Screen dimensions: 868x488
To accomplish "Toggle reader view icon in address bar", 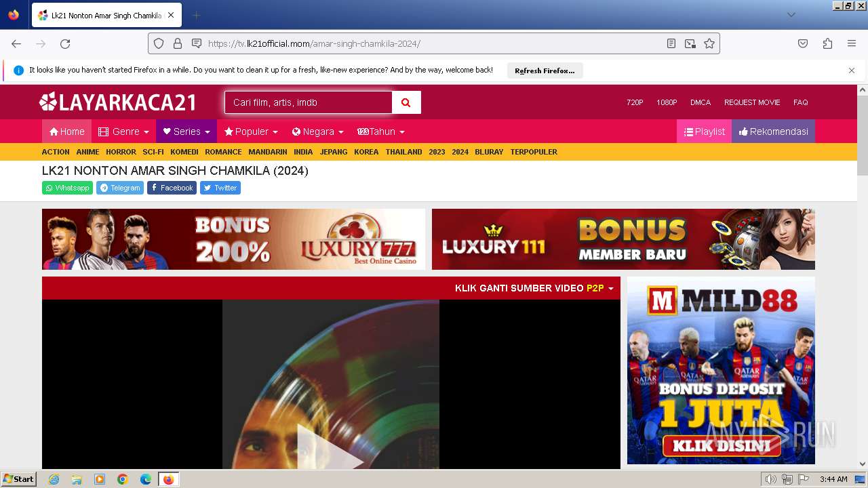I will coord(671,43).
